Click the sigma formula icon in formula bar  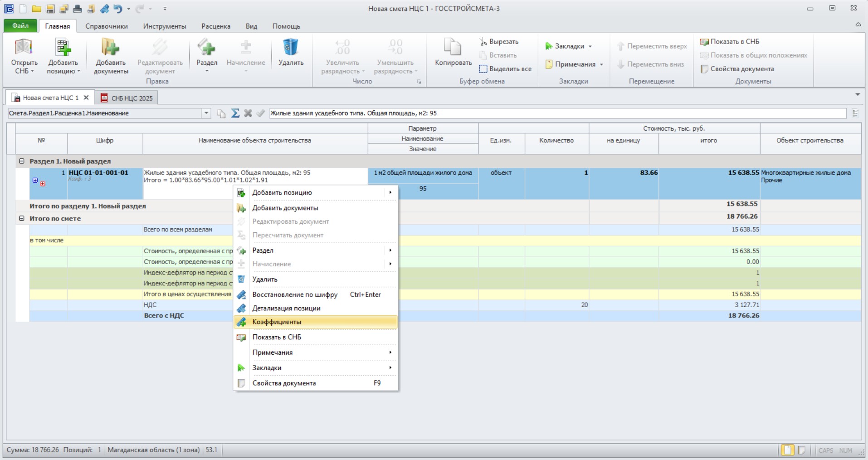click(x=235, y=113)
